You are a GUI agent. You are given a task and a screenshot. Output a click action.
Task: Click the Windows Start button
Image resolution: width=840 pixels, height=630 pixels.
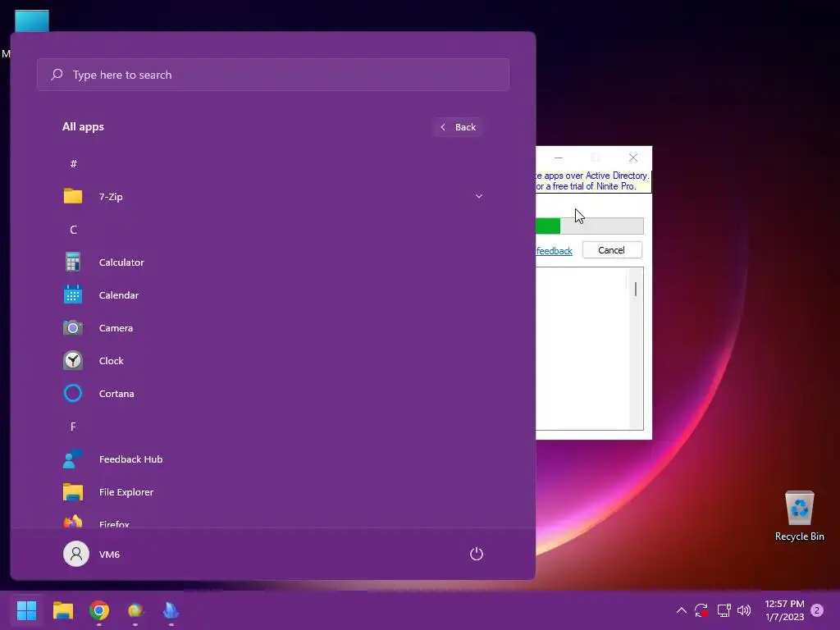(x=26, y=610)
